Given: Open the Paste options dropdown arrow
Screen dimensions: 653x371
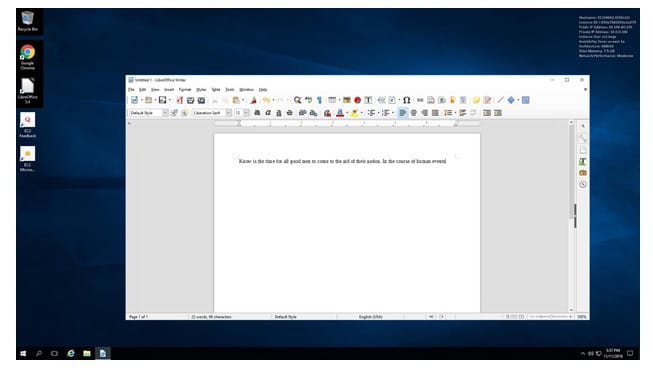Looking at the screenshot, I should (x=243, y=100).
